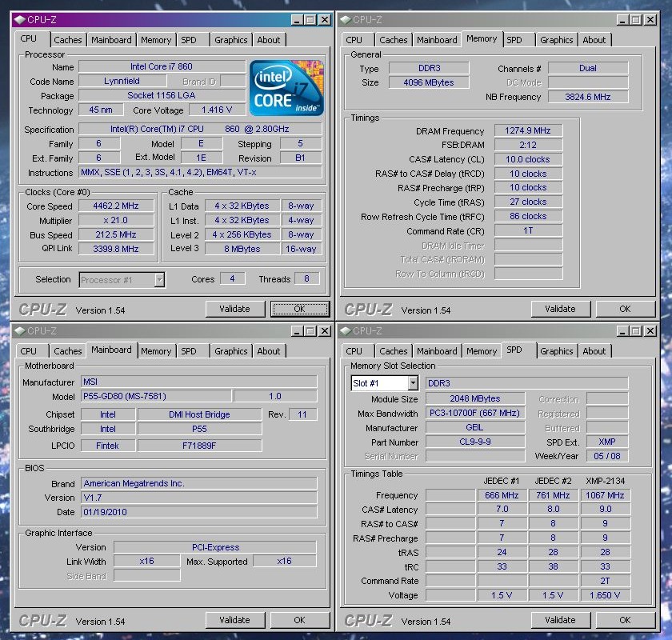Open Caches tab in the Memory window

point(394,40)
